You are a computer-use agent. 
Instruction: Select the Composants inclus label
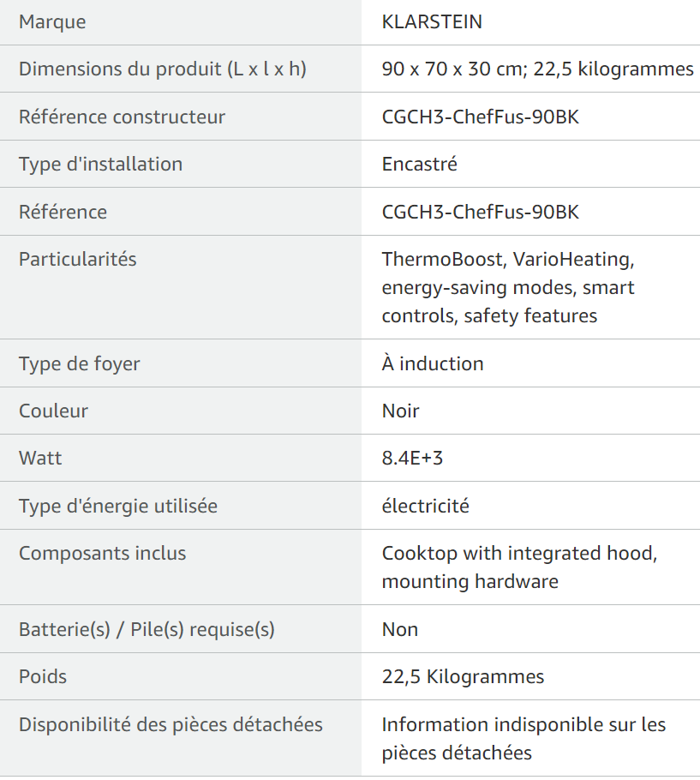pyautogui.click(x=103, y=553)
